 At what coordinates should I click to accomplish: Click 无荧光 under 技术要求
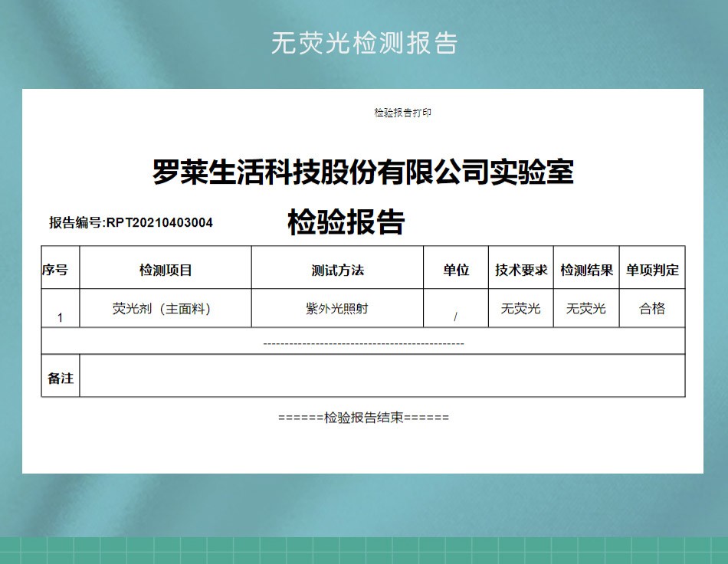click(520, 308)
